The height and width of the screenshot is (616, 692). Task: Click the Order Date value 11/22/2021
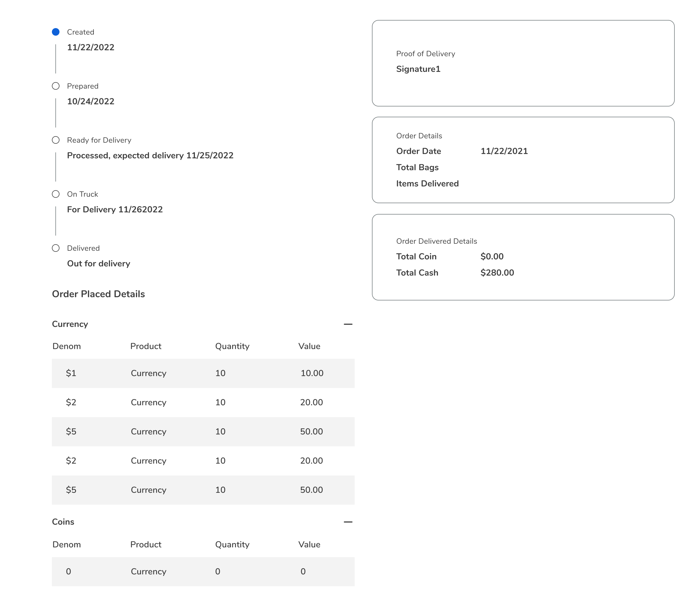tap(504, 151)
